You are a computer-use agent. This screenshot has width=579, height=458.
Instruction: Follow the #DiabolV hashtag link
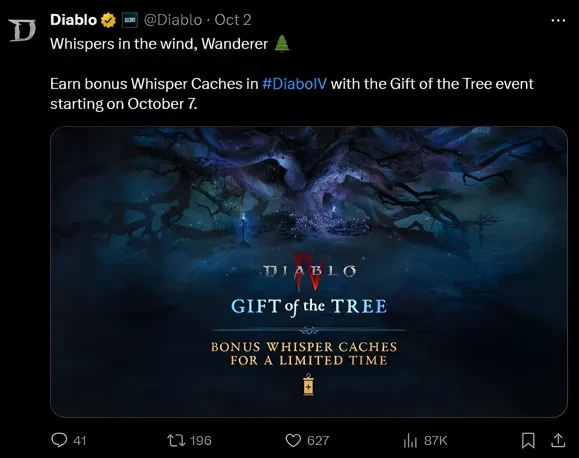pyautogui.click(x=294, y=84)
